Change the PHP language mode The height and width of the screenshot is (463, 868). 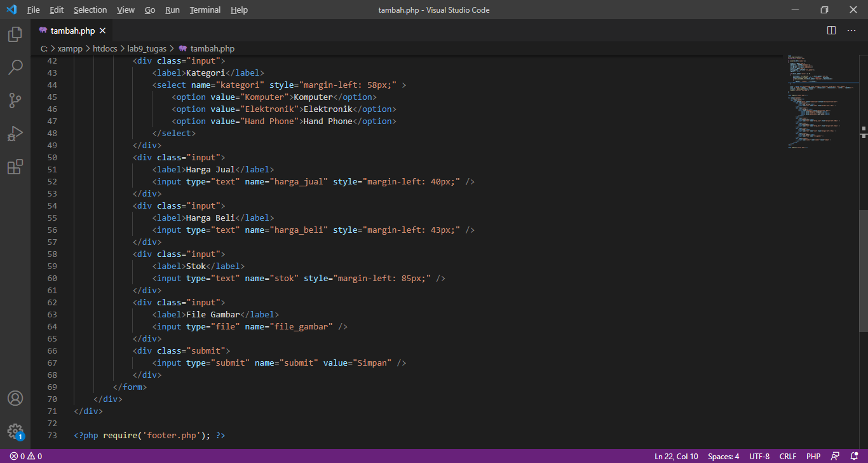(x=813, y=456)
